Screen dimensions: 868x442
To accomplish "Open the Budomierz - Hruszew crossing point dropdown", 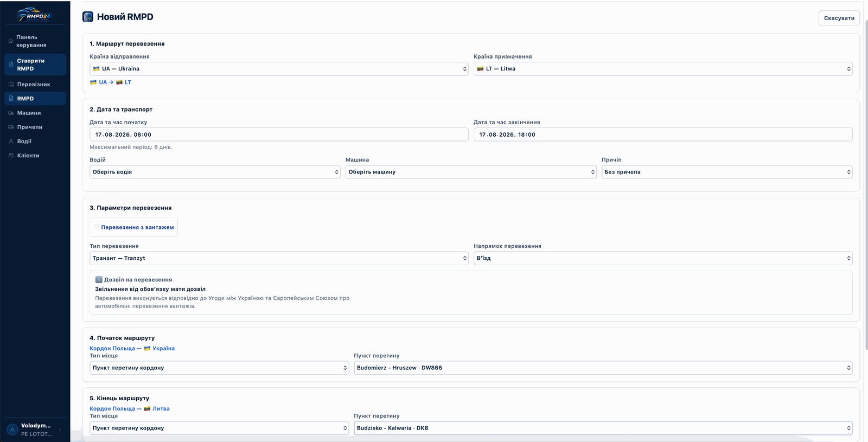I will click(603, 368).
